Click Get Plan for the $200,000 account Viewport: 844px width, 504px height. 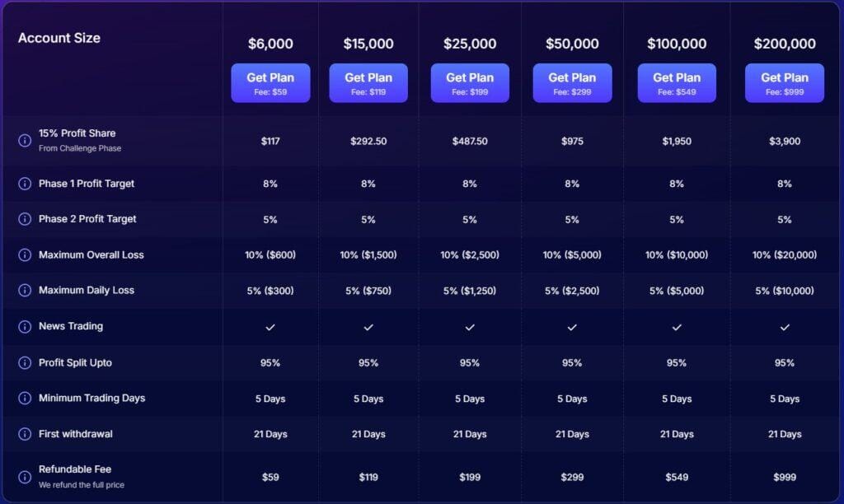tap(784, 82)
